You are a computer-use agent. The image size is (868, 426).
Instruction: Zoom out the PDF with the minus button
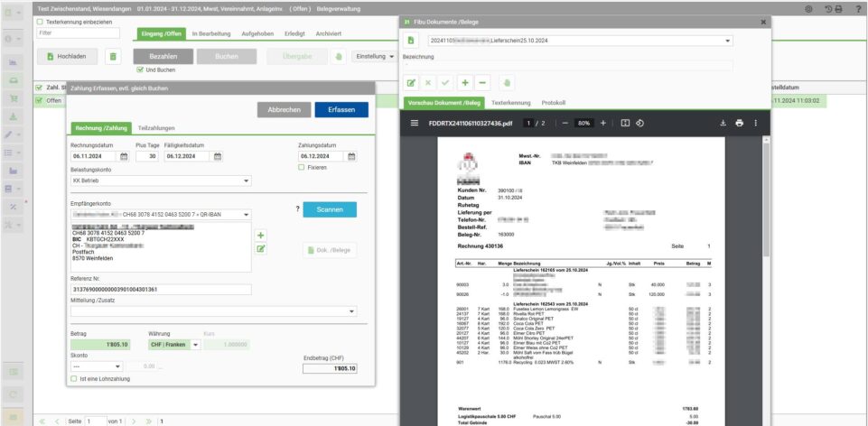tap(565, 124)
